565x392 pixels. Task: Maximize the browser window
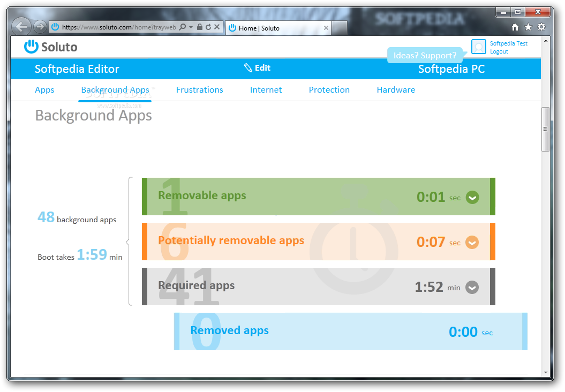click(x=518, y=12)
